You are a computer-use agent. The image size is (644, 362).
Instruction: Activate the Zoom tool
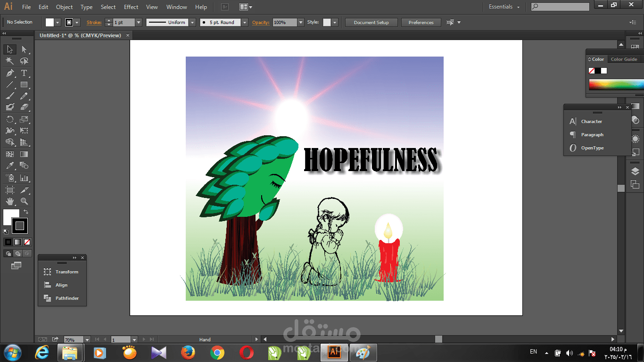24,201
